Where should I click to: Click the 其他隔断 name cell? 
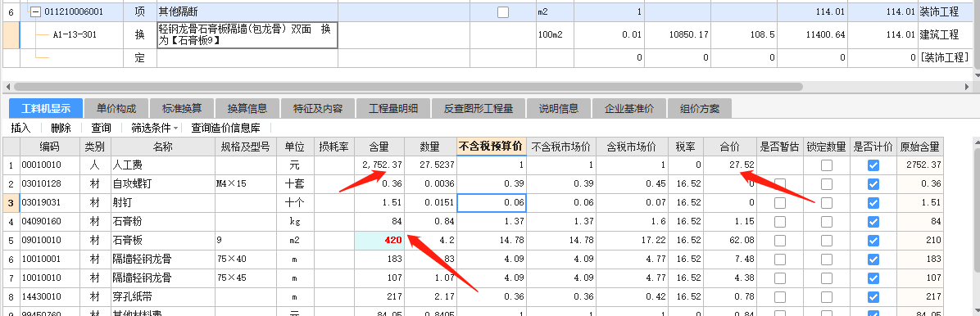click(x=247, y=11)
